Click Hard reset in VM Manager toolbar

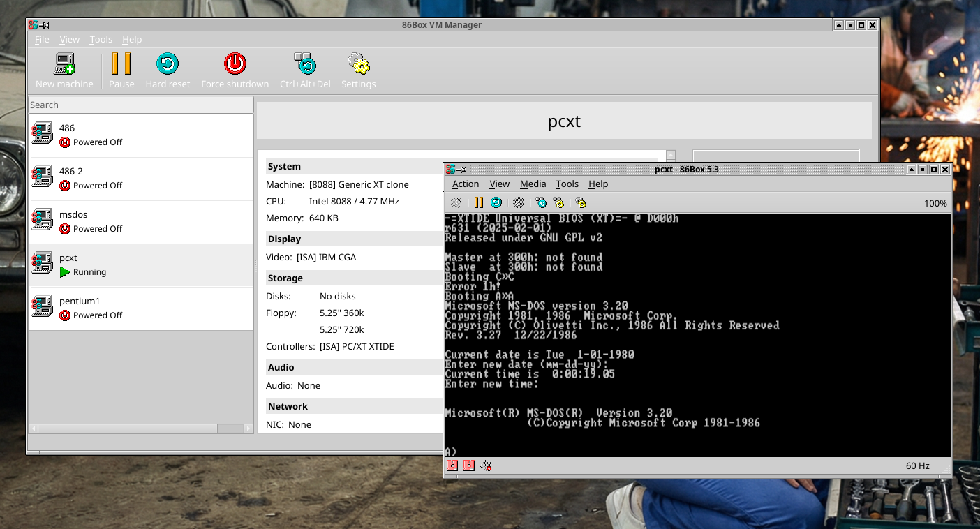click(x=168, y=64)
